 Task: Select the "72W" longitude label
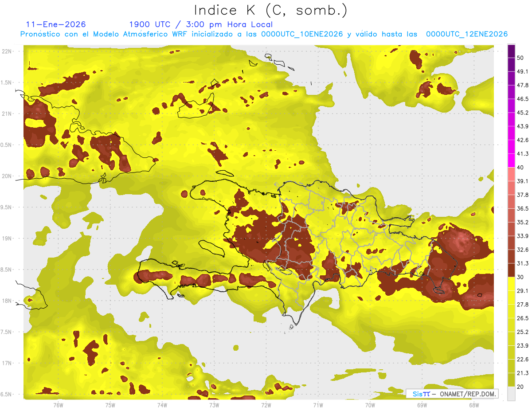coord(266,405)
